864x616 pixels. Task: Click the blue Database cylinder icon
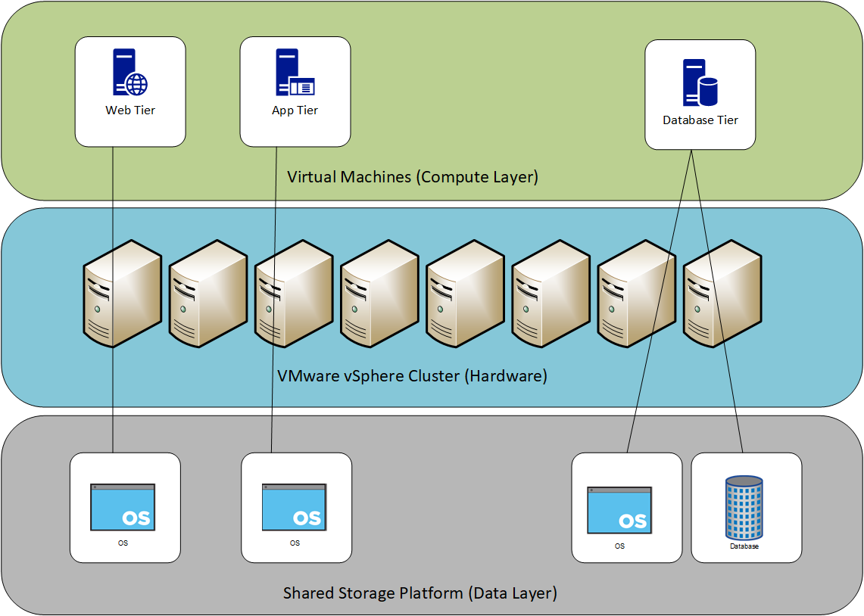pos(744,508)
